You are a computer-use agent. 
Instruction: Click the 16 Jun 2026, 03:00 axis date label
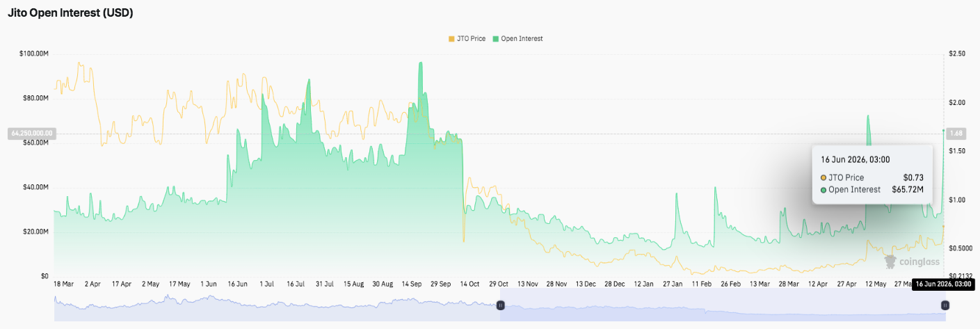click(944, 284)
